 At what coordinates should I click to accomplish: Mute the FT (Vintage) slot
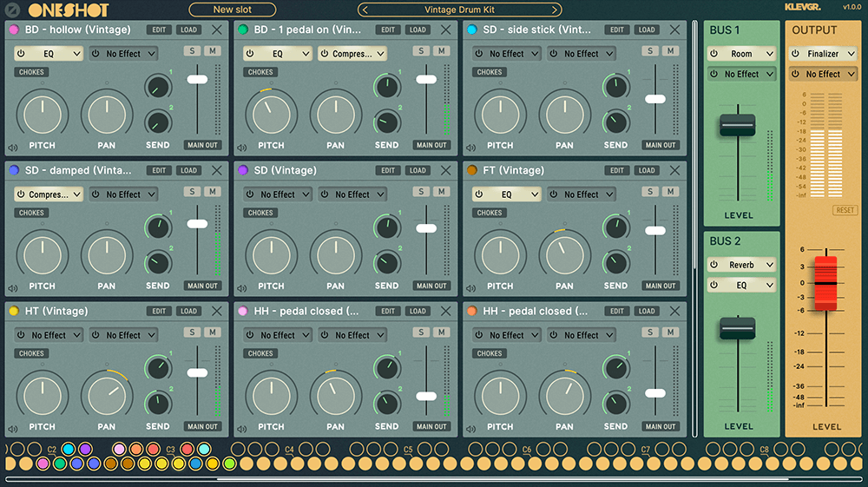[671, 192]
